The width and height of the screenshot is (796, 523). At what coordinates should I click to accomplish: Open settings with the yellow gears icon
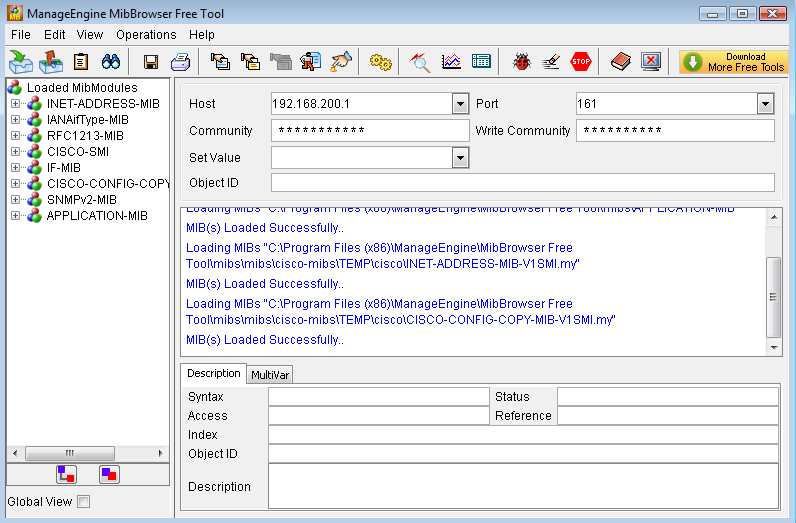[380, 62]
